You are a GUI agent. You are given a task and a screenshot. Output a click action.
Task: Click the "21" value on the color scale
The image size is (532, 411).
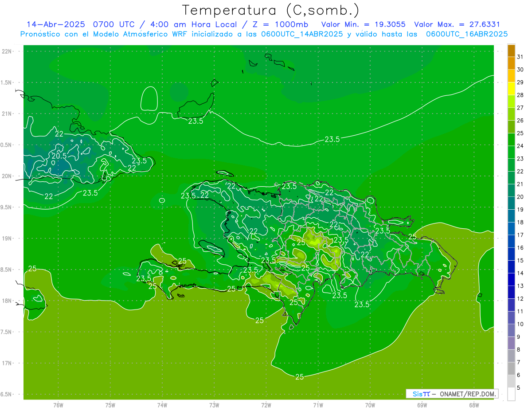(520, 184)
